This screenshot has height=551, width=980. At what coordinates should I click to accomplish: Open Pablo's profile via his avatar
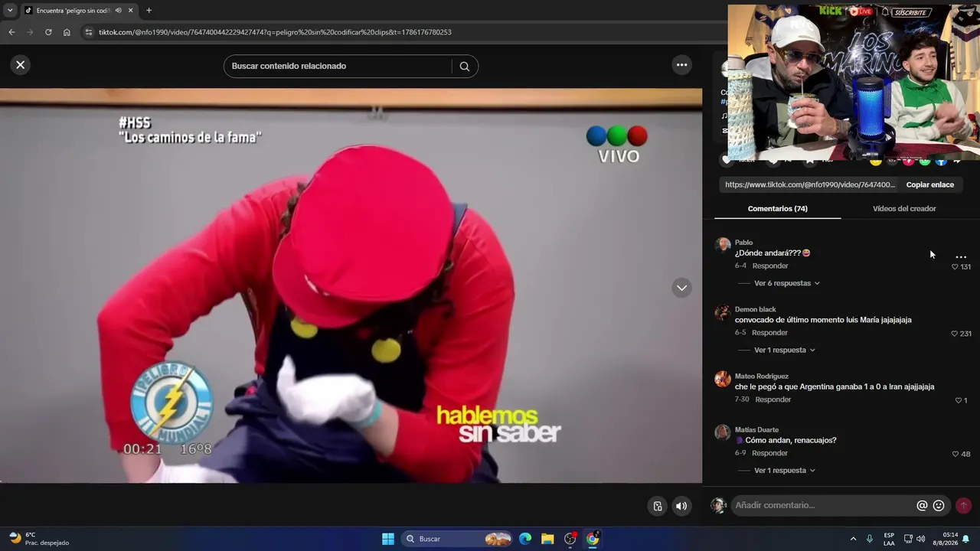(x=723, y=245)
